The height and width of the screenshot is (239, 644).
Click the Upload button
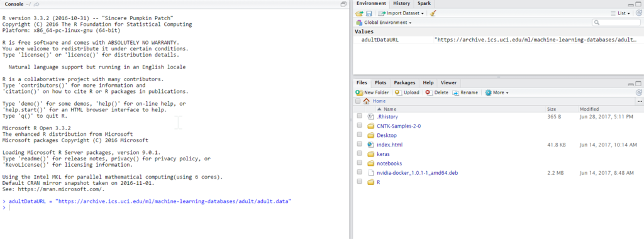pyautogui.click(x=407, y=93)
